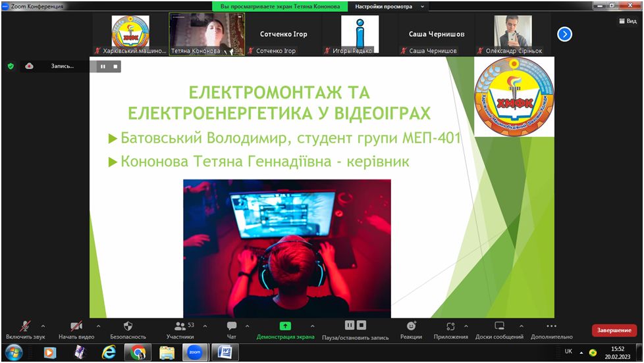This screenshot has height=363, width=644.
Task: Open the media player taskbar icon
Action: coord(49,352)
